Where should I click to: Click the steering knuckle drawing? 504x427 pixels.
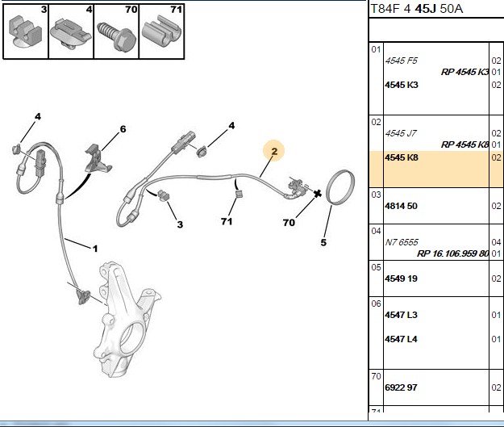(127, 319)
